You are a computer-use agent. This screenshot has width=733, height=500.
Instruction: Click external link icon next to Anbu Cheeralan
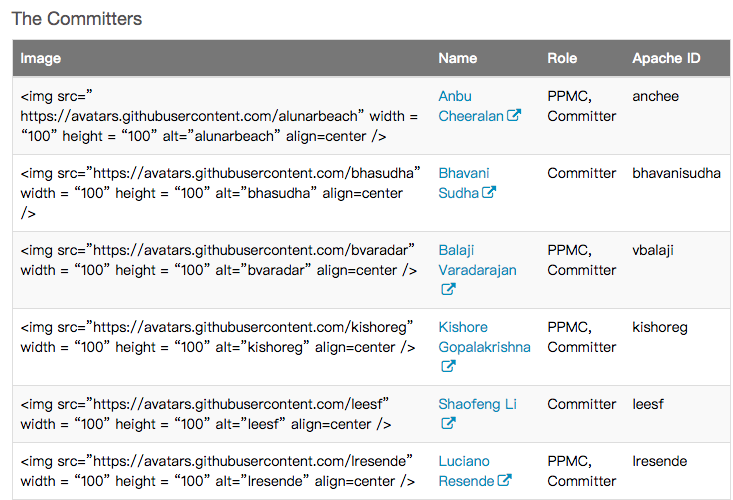coord(514,116)
